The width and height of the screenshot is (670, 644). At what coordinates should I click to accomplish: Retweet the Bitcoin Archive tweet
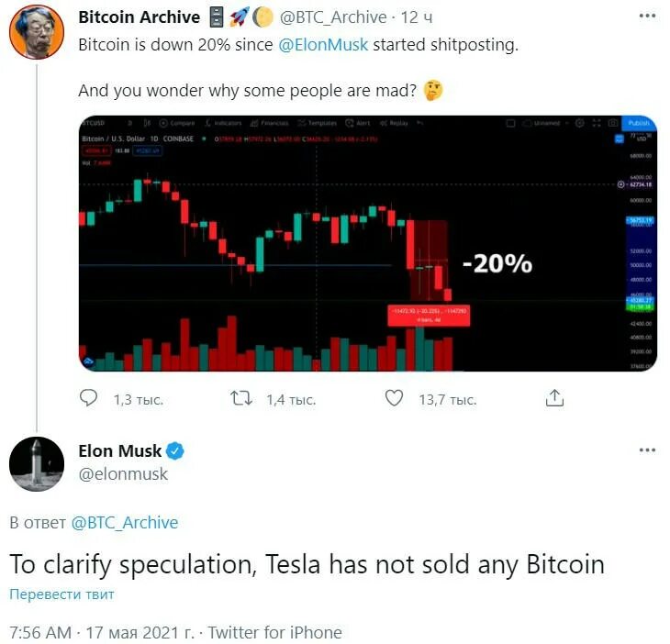click(x=241, y=399)
